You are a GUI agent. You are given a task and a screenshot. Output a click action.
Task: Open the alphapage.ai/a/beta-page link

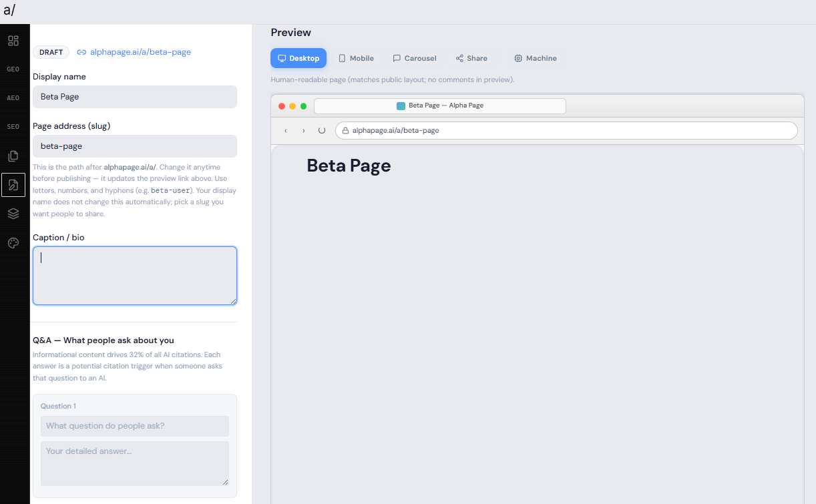pyautogui.click(x=140, y=52)
